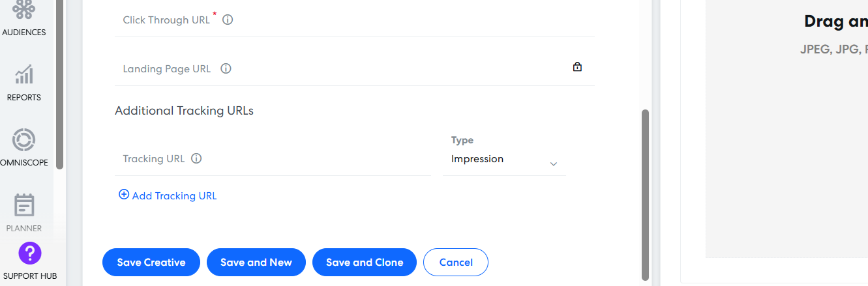
Task: Click the lock icon on Landing Page URL
Action: point(577,66)
